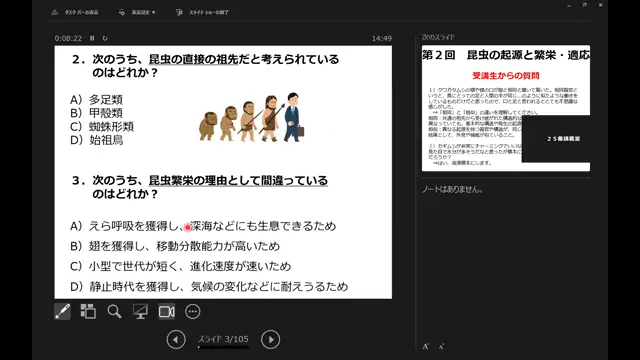End the slide show
Screen dimensions: 640x360
tap(202, 12)
